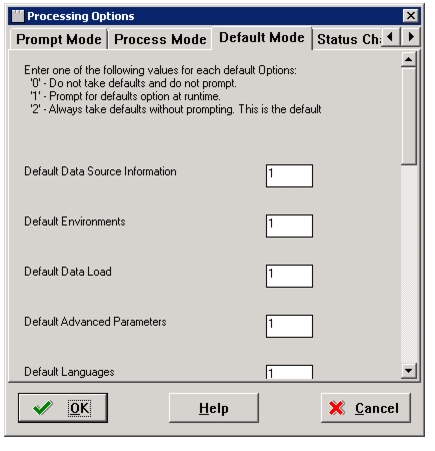
Task: Select the Default Mode tab
Action: [x=262, y=38]
